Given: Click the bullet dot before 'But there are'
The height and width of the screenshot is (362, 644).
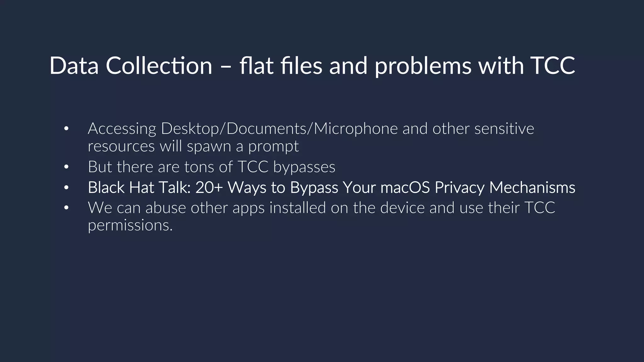Looking at the screenshot, I should 66,167.
